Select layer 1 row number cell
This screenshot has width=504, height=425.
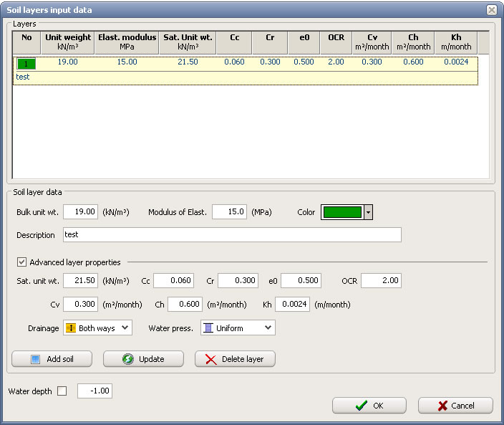click(26, 63)
